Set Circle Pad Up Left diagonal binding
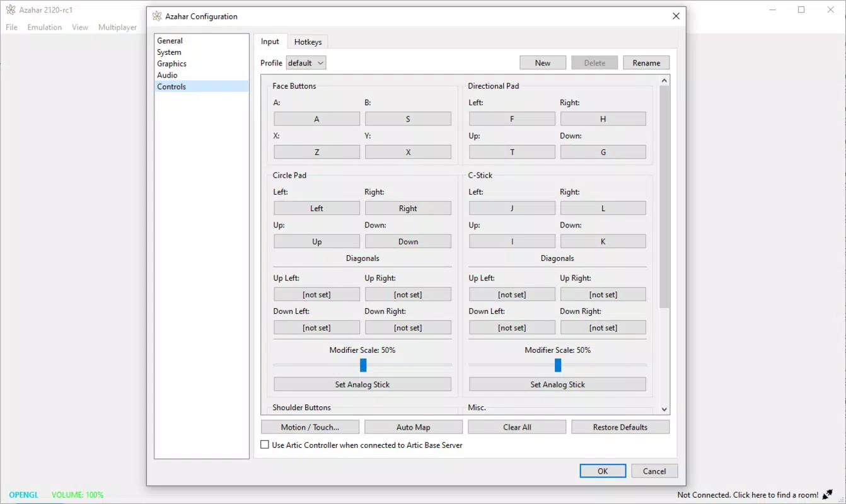This screenshot has height=504, width=846. [x=316, y=295]
